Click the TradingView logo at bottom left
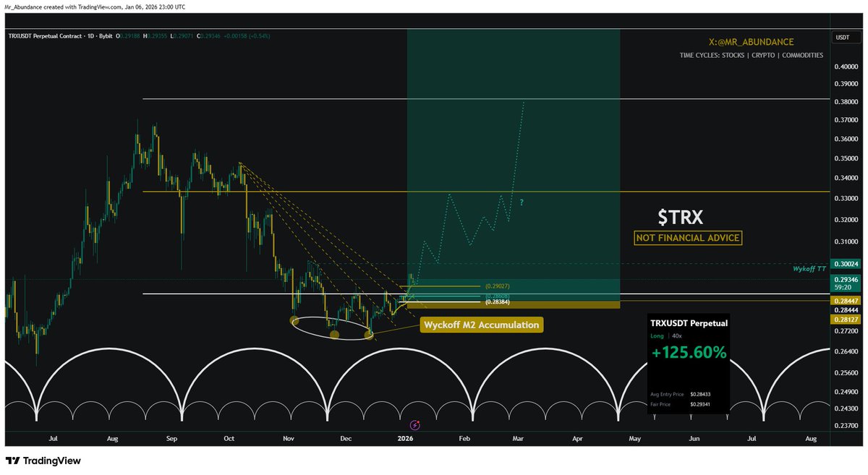Screen dimensions: 868x475 pos(45,461)
